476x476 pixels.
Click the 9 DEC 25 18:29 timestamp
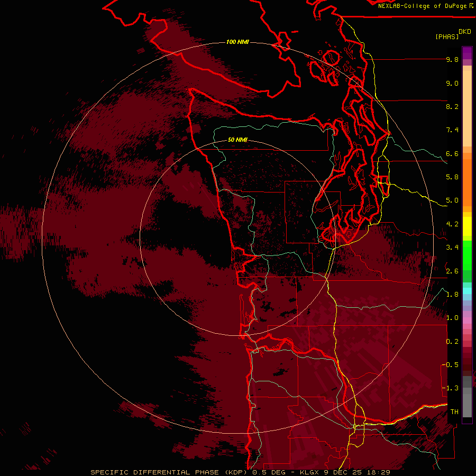click(358, 472)
